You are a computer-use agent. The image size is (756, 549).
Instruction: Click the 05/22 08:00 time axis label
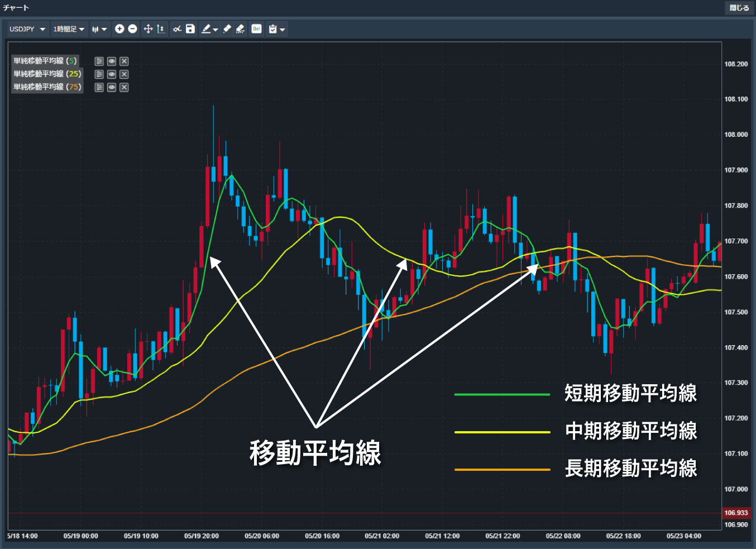(x=563, y=536)
